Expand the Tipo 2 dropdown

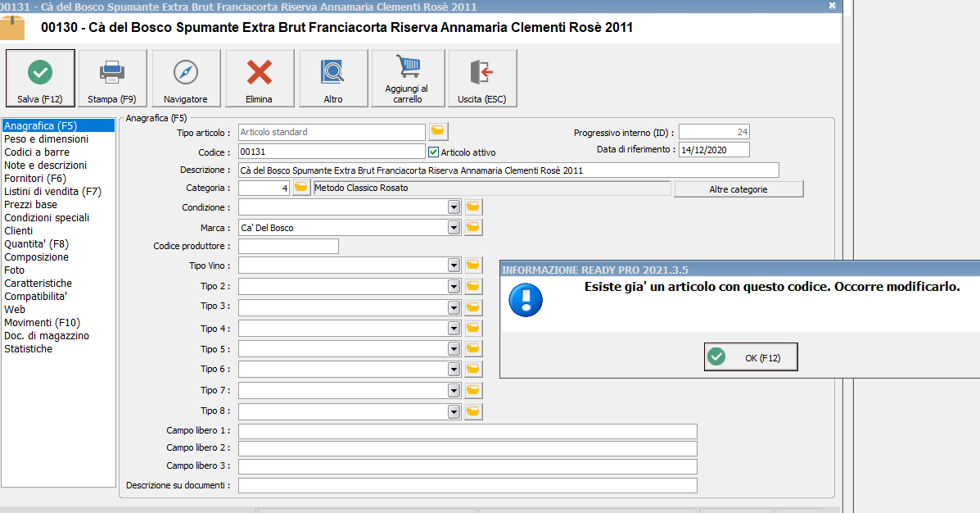(454, 287)
